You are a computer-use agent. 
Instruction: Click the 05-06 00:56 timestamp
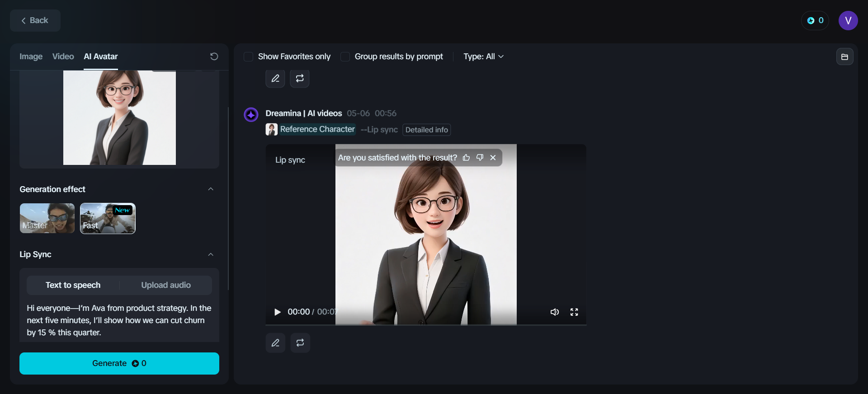372,113
